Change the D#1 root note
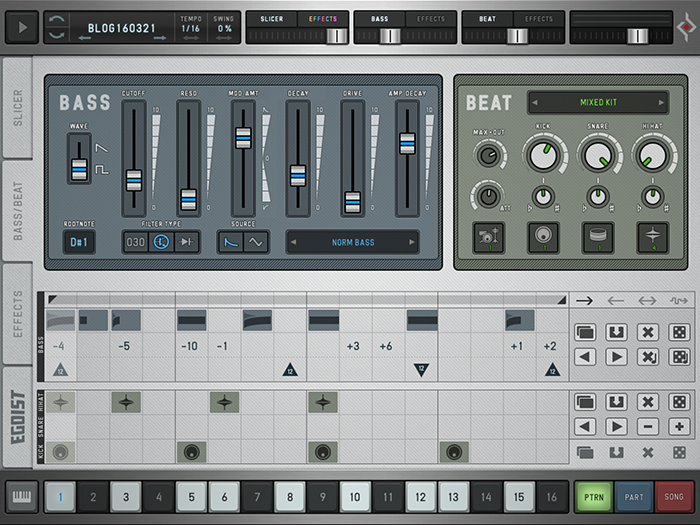This screenshot has height=525, width=700. (79, 242)
